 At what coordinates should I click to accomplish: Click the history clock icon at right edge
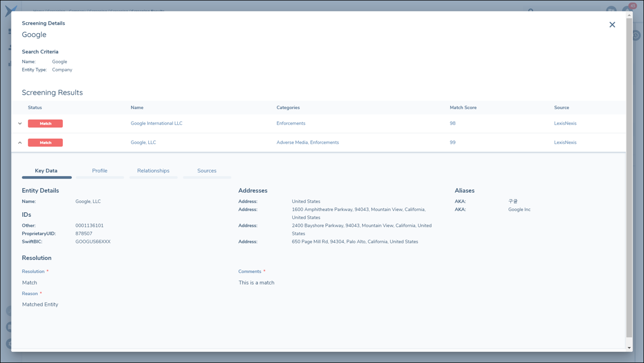636,36
